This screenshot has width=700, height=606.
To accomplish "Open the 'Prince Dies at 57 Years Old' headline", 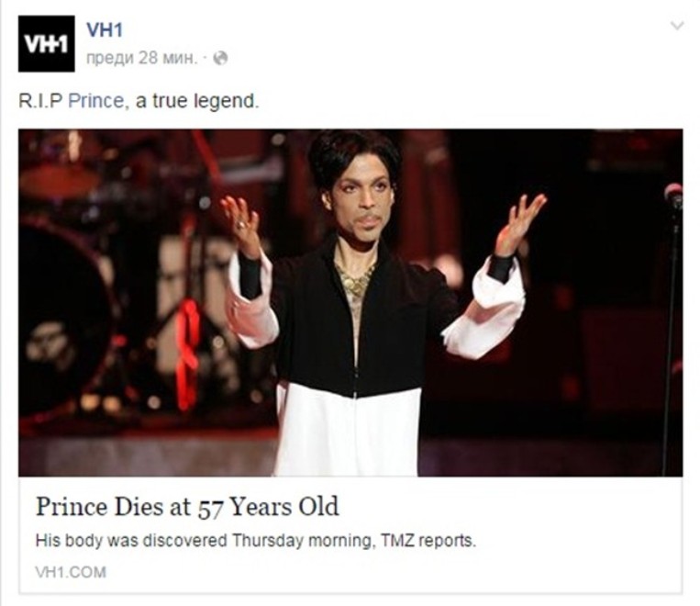I will tap(187, 507).
